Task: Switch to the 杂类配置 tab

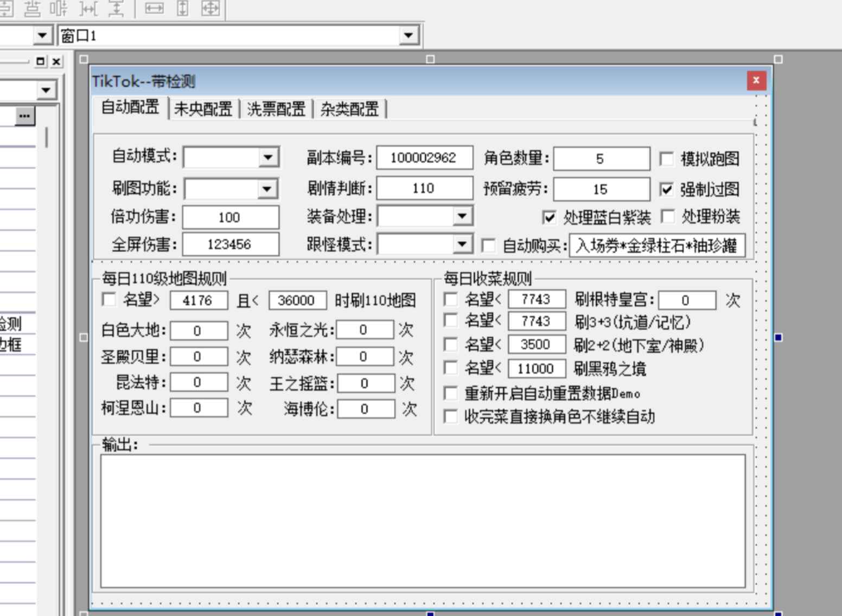Action: [x=349, y=109]
